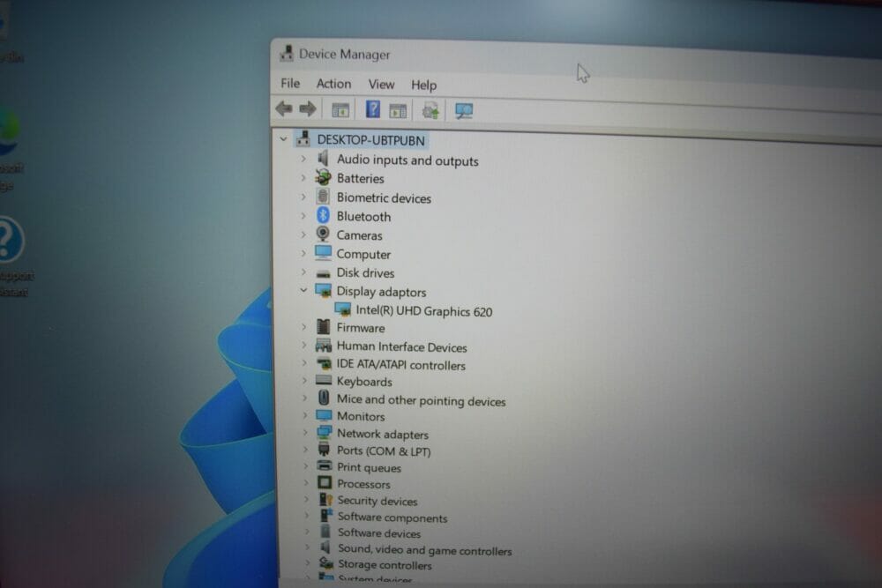Click the Back arrow toolbar icon
Image resolution: width=882 pixels, height=588 pixels.
click(x=284, y=108)
